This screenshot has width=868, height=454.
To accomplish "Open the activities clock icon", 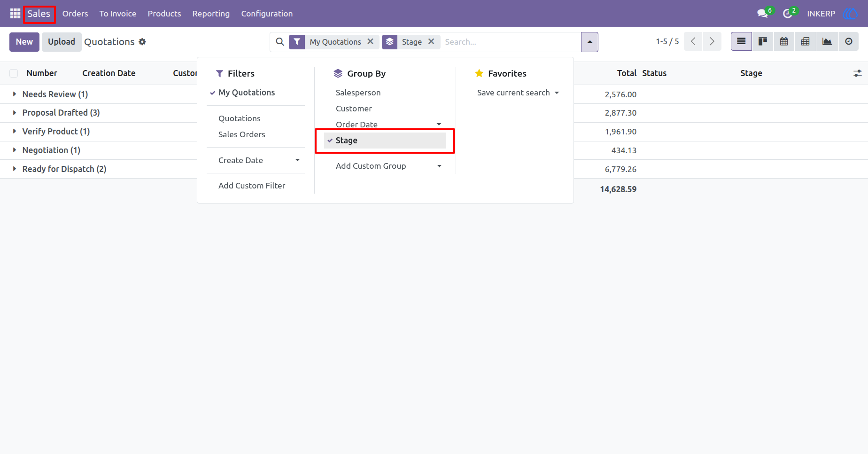I will click(x=788, y=14).
